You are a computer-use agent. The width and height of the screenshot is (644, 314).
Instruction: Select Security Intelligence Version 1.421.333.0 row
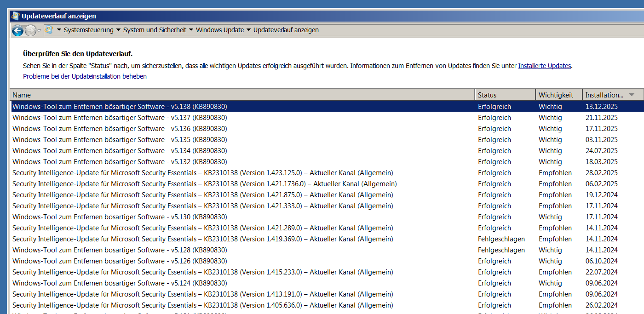point(327,206)
